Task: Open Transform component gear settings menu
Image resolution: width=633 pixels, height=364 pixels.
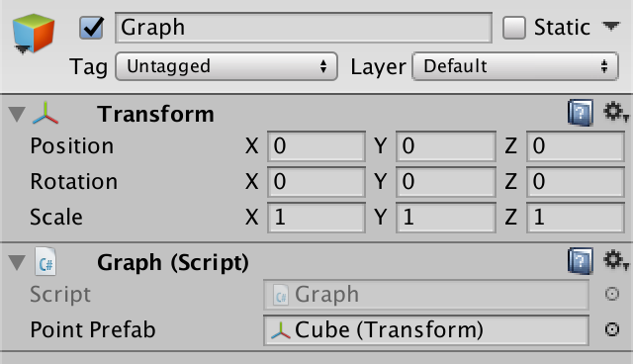Action: click(615, 112)
